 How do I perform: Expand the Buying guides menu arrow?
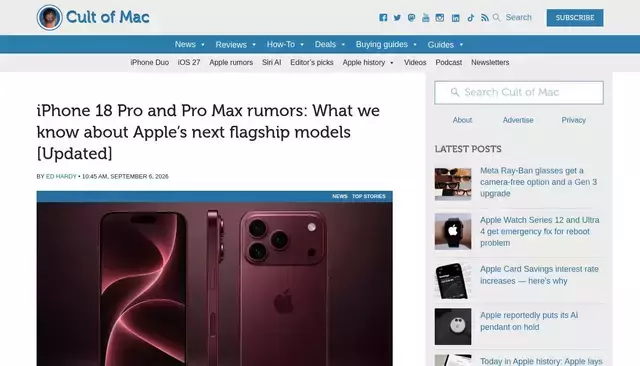tap(415, 44)
